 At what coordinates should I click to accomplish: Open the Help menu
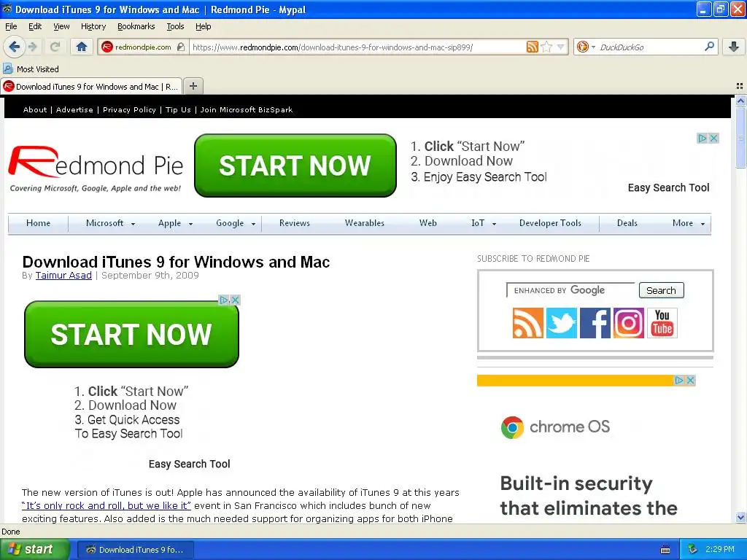(x=203, y=26)
